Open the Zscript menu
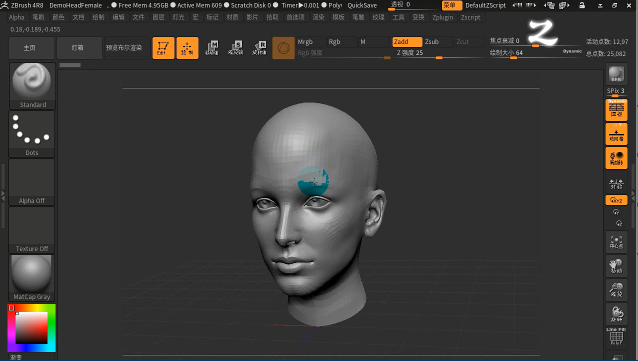 (471, 17)
